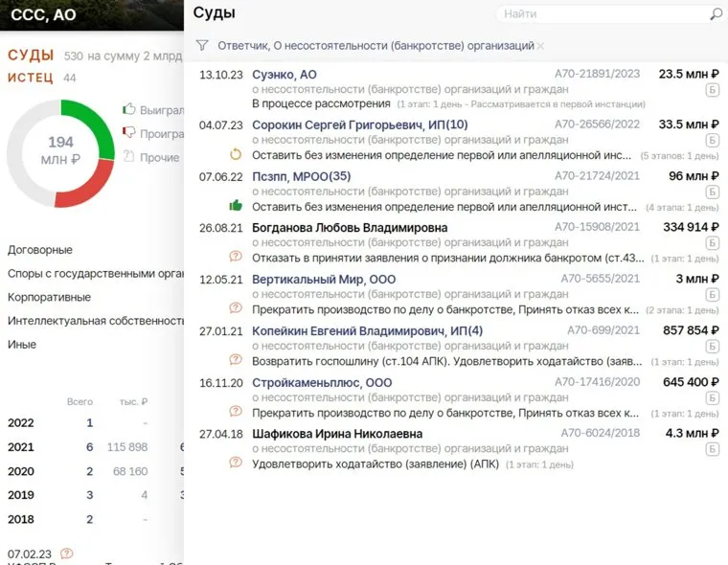Toggle the Проиграл thumbs-down legend item
Image resolution: width=728 pixels, height=565 pixels.
coord(129,134)
